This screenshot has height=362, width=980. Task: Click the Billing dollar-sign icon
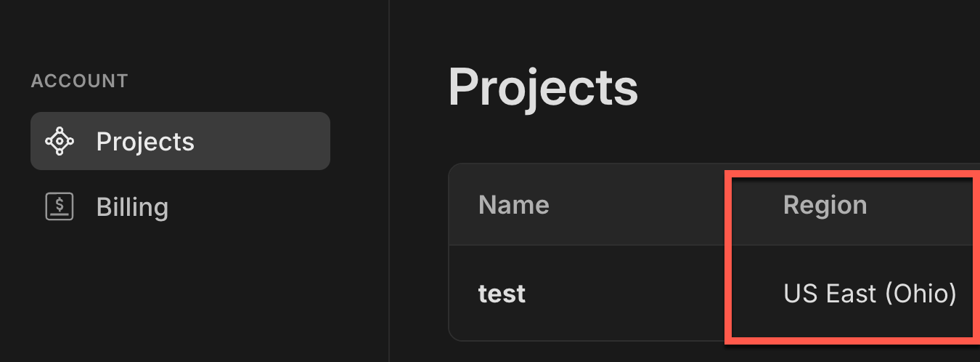pyautogui.click(x=60, y=207)
